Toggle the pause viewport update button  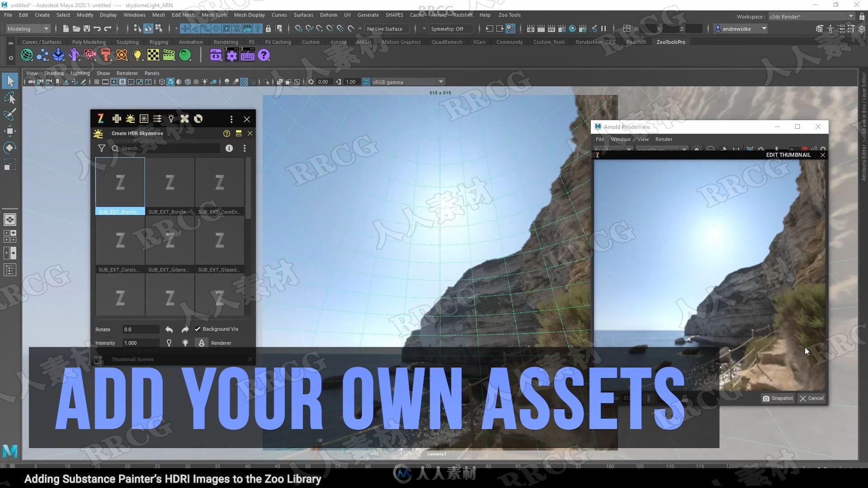(x=603, y=28)
